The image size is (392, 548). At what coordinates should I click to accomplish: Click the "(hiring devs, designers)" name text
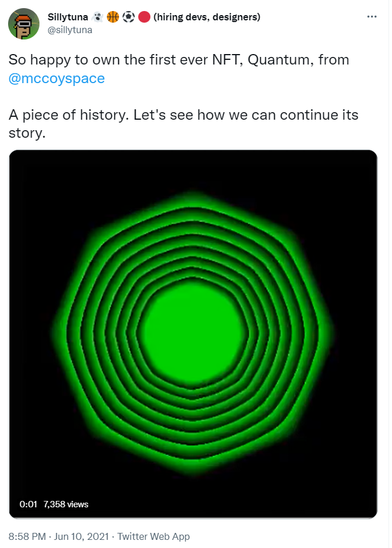click(207, 17)
